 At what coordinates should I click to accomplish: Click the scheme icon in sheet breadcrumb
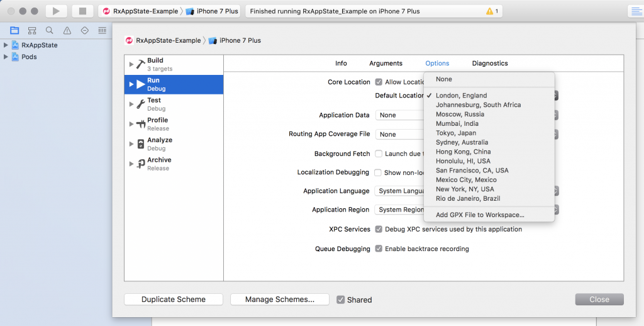click(x=129, y=40)
